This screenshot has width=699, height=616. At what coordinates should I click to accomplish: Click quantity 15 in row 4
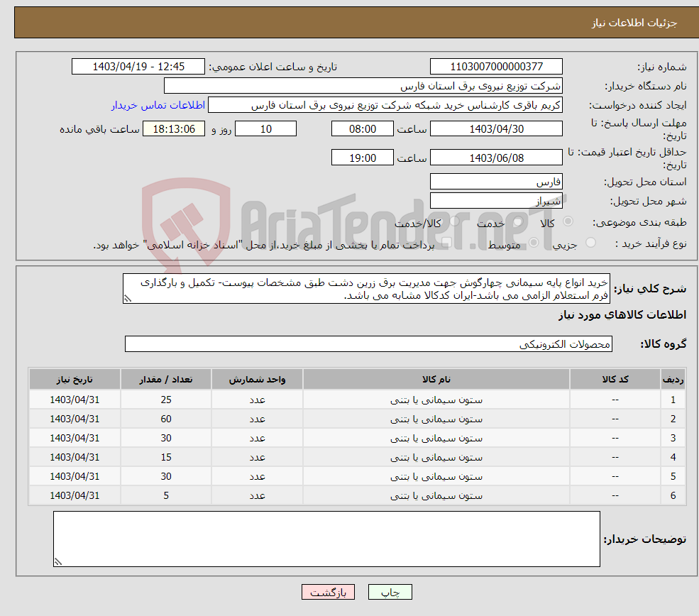[x=166, y=457]
